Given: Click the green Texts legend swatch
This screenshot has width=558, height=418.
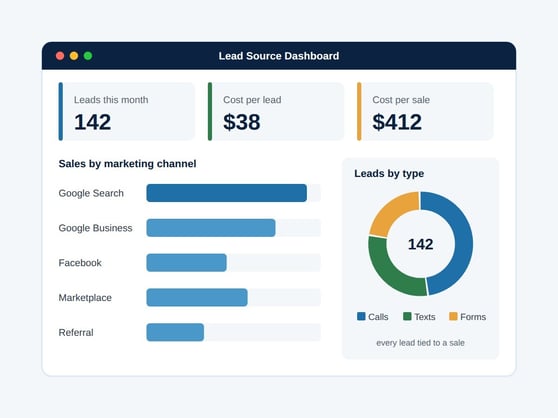Looking at the screenshot, I should (407, 316).
